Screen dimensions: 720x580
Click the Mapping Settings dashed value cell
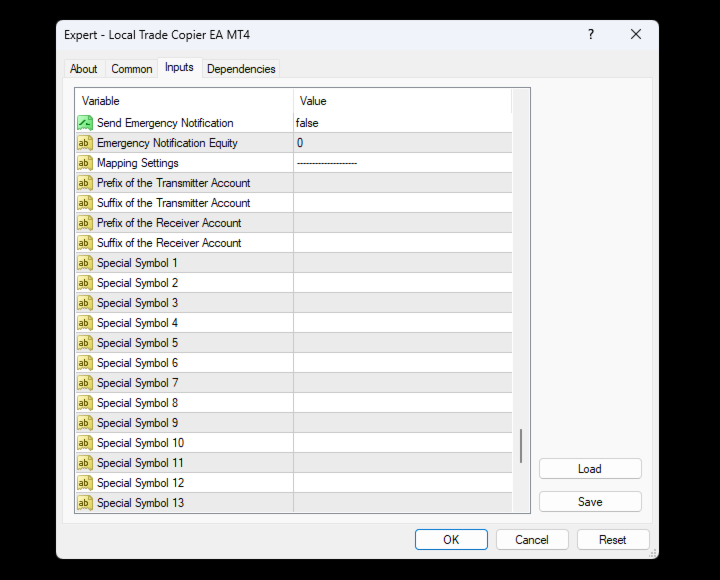pos(403,163)
